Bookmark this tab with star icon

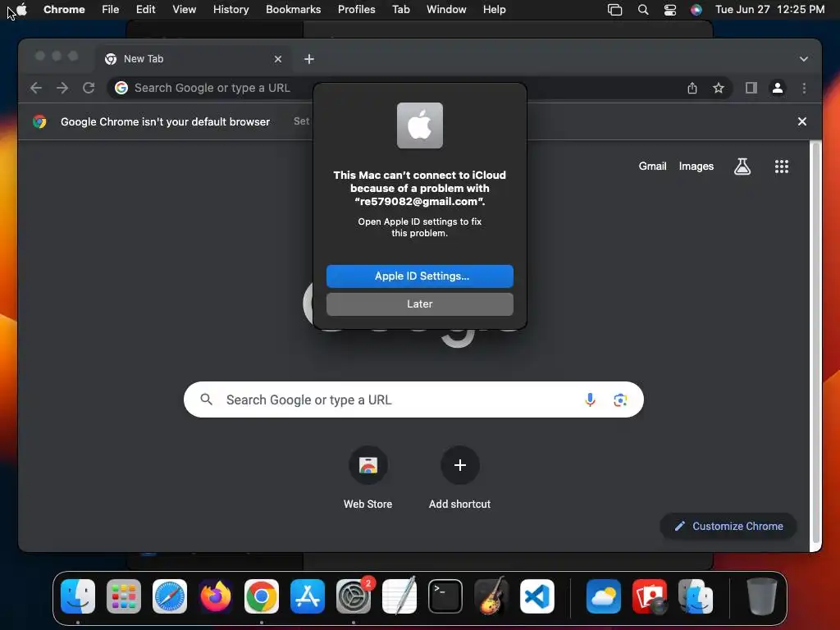point(719,88)
